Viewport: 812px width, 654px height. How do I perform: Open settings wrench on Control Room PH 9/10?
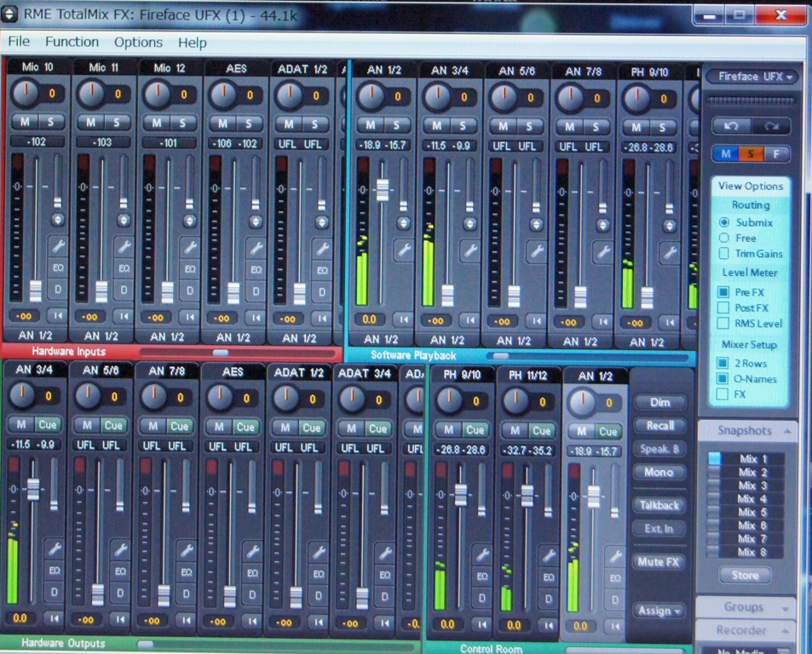(482, 554)
